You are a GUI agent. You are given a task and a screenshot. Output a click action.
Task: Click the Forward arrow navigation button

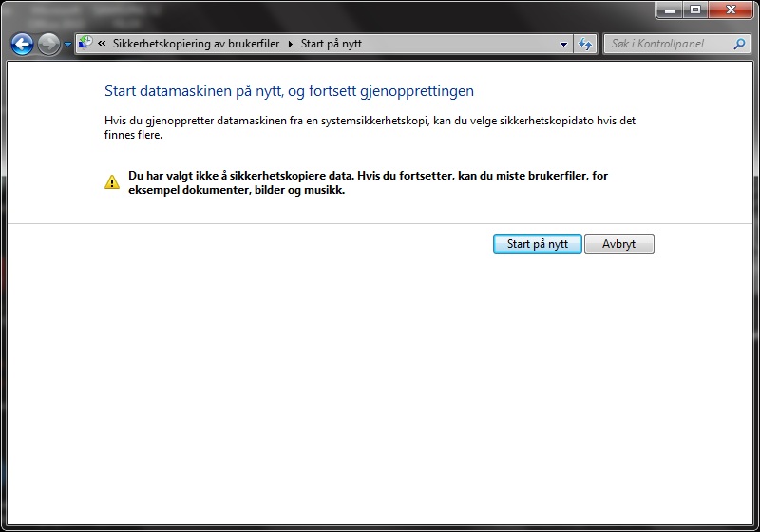(48, 45)
